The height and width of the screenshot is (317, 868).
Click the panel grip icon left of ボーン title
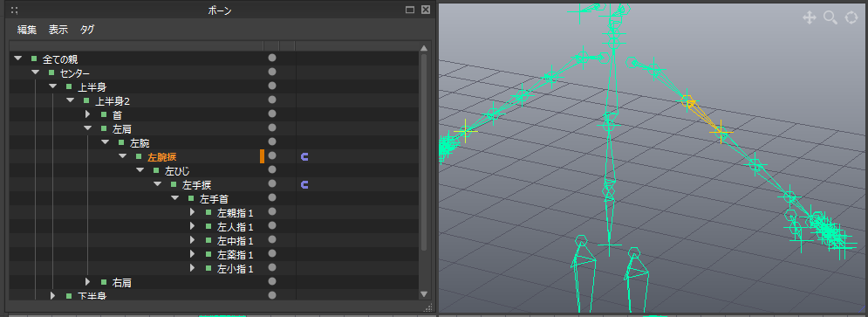(x=15, y=10)
